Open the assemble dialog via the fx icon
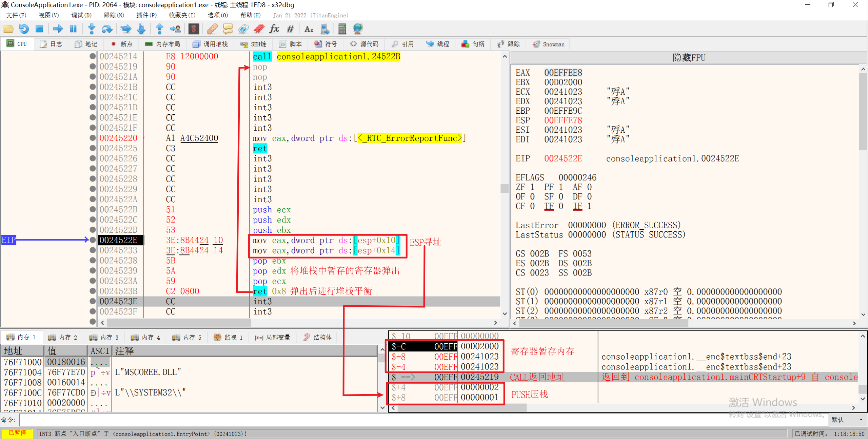This screenshot has width=868, height=439. pos(274,29)
